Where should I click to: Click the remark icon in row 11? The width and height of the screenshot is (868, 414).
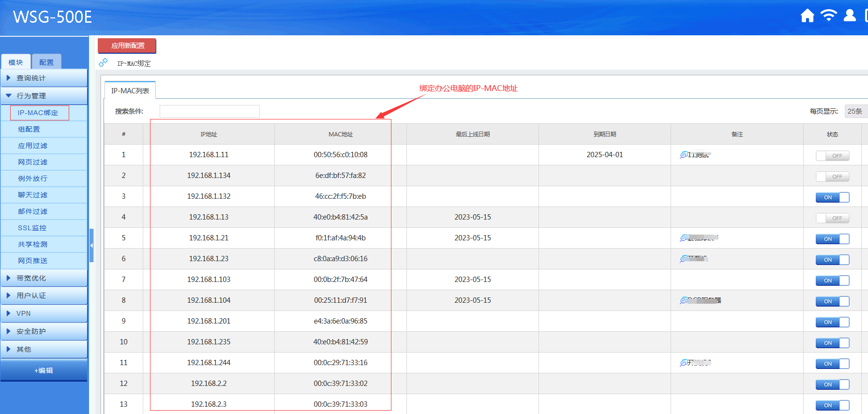click(684, 363)
